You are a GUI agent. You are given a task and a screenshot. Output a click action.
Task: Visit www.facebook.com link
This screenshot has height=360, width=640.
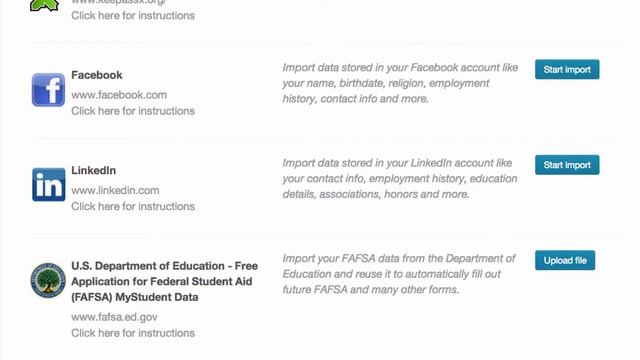(119, 95)
